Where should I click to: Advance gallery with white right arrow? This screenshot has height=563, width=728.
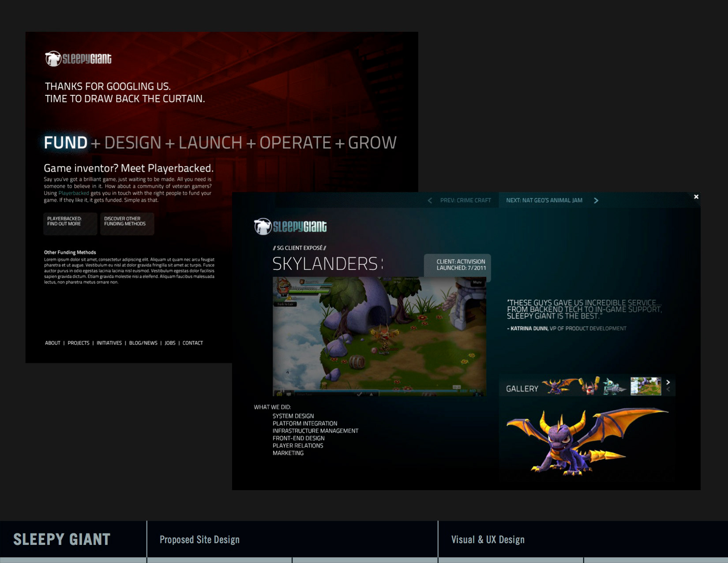point(668,382)
